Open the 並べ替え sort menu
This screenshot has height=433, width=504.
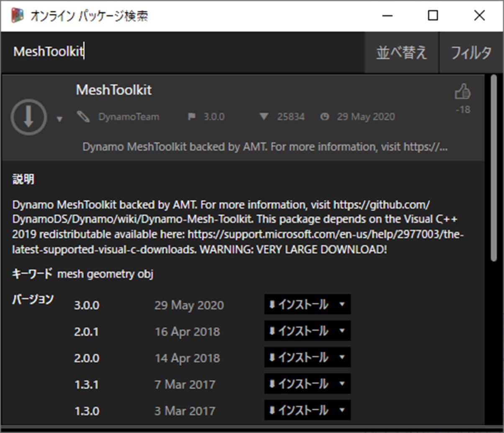point(402,52)
